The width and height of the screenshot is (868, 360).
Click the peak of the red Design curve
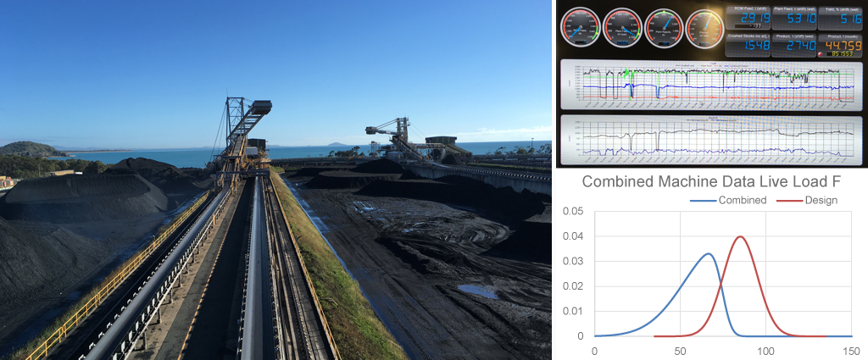pos(740,237)
